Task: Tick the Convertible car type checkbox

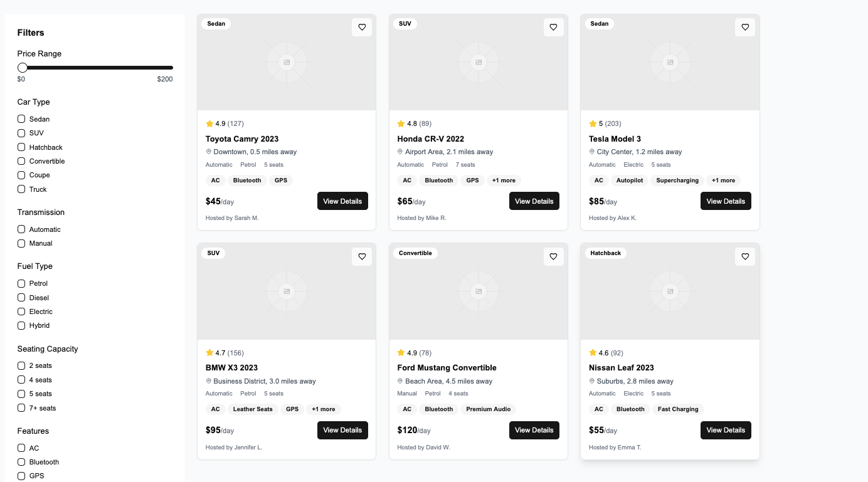Action: [21, 161]
